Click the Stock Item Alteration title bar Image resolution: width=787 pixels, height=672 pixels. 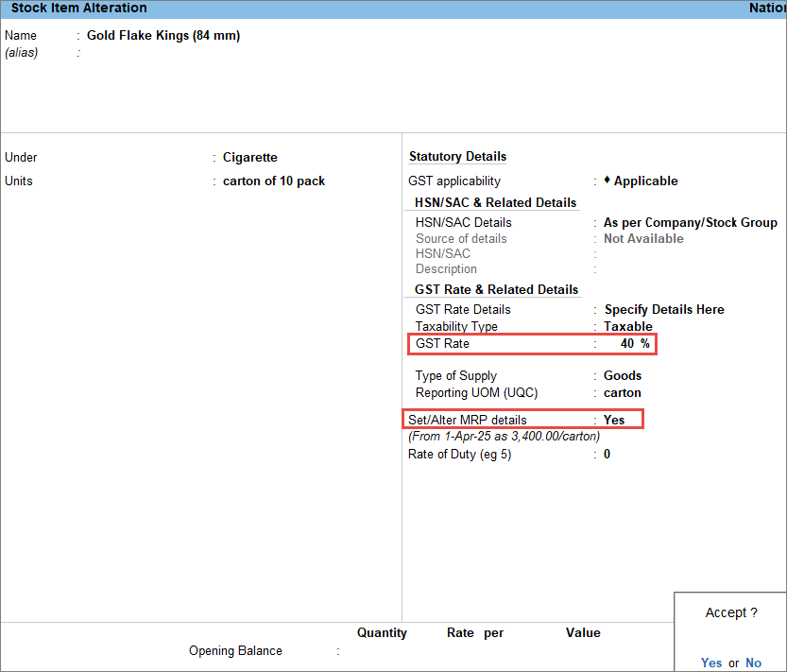click(79, 9)
